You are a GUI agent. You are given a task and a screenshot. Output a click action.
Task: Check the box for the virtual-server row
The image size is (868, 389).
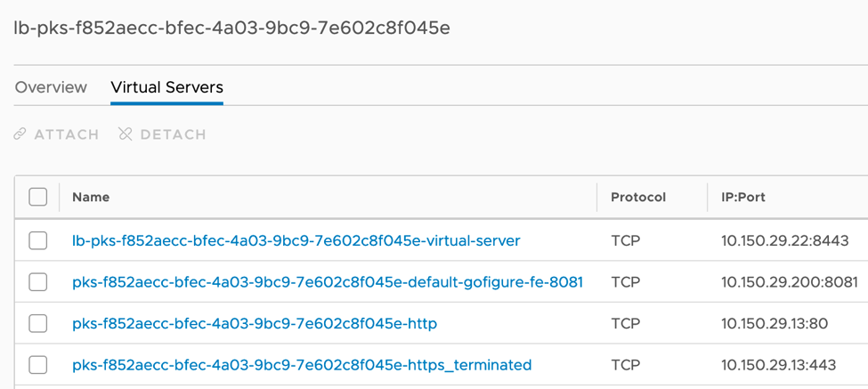37,240
